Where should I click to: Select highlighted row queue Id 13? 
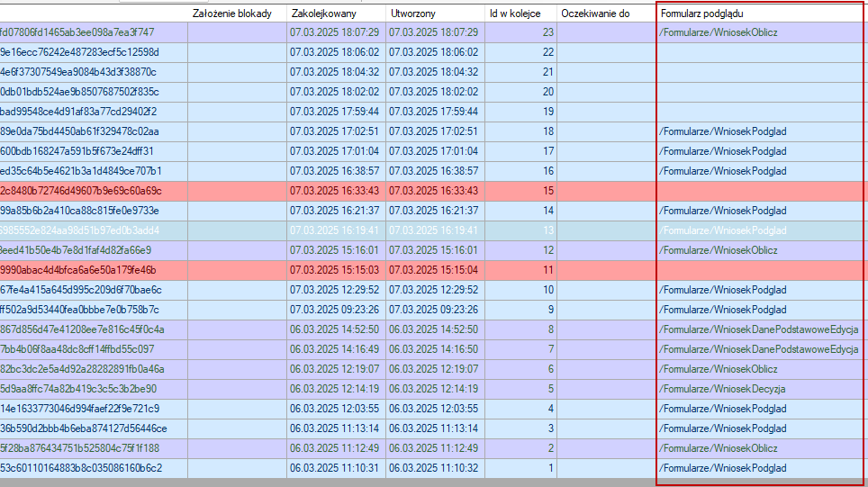coord(521,230)
